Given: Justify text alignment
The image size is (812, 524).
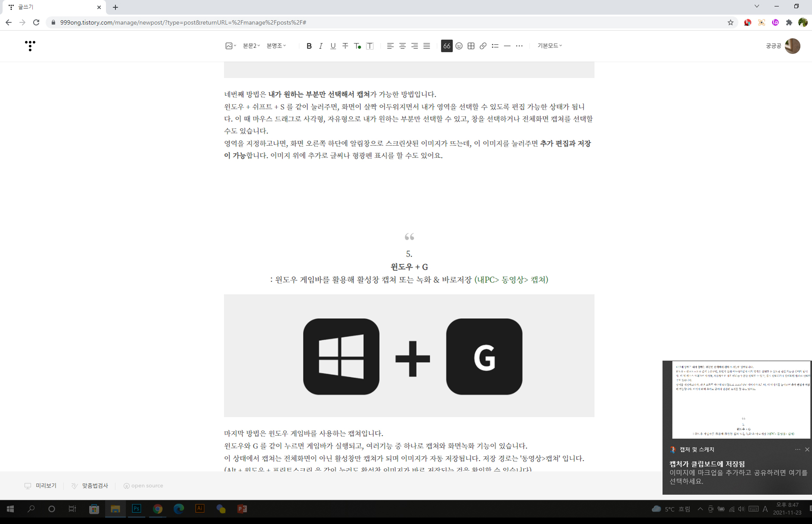Looking at the screenshot, I should tap(427, 46).
